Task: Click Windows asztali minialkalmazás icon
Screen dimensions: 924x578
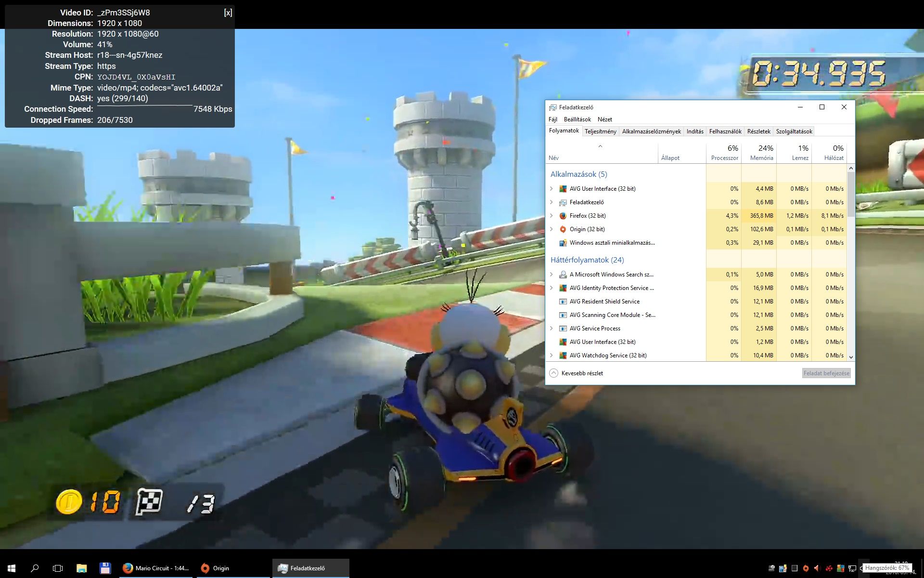Action: pyautogui.click(x=563, y=243)
